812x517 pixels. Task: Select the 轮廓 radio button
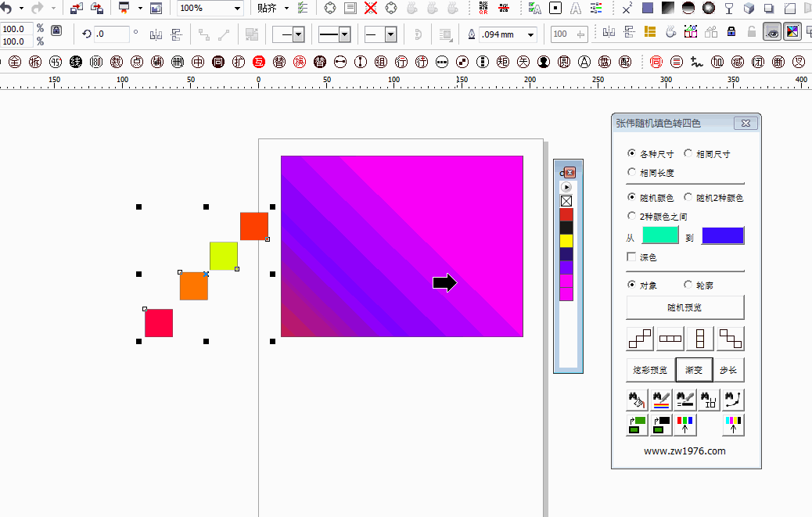tap(698, 285)
